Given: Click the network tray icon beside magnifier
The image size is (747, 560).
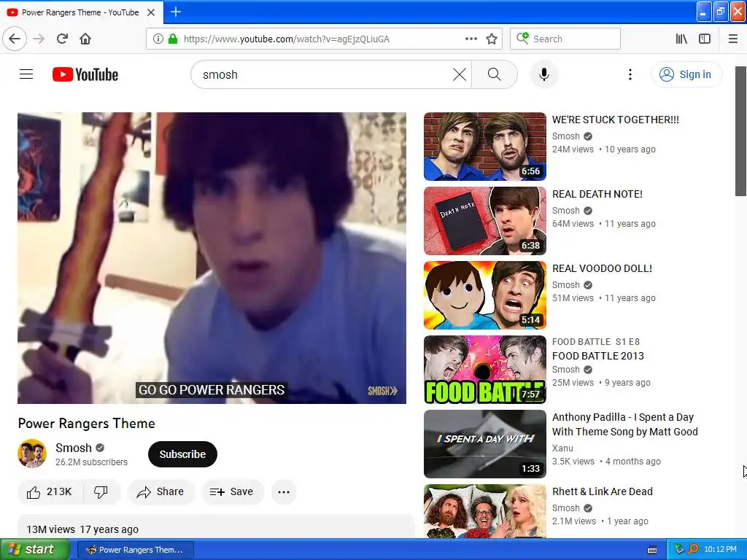Looking at the screenshot, I should click(679, 550).
